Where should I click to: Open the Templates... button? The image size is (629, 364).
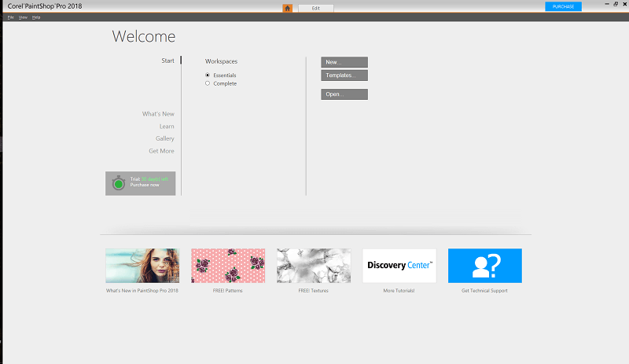(344, 75)
